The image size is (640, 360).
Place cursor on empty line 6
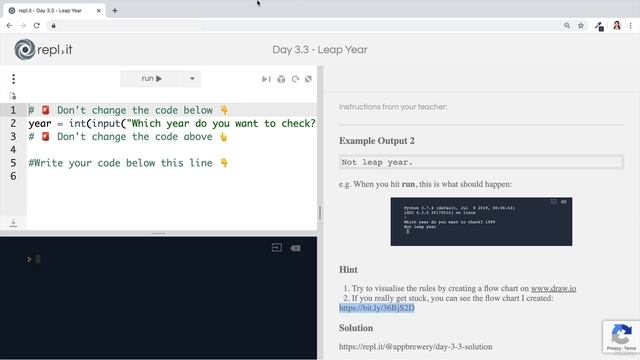[x=171, y=176]
